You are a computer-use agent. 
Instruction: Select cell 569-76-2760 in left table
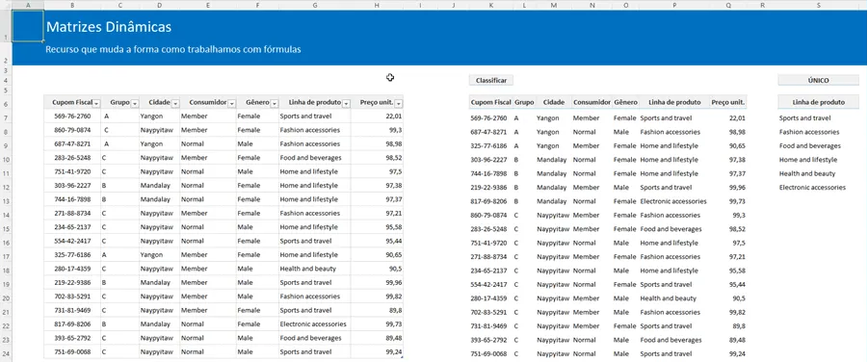[x=72, y=116]
